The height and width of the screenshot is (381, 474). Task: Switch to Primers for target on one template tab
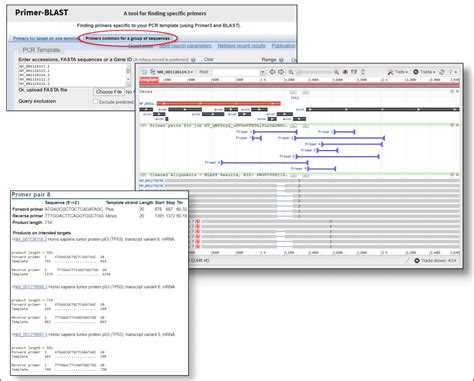[45, 39]
